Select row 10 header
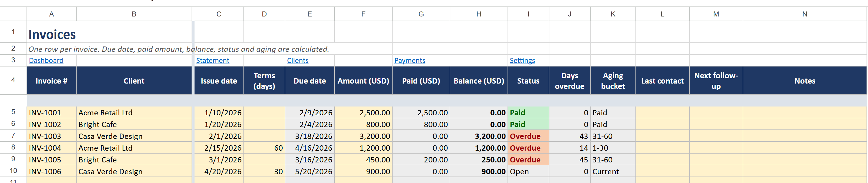Screen dimensions: 868x183 [x=13, y=171]
